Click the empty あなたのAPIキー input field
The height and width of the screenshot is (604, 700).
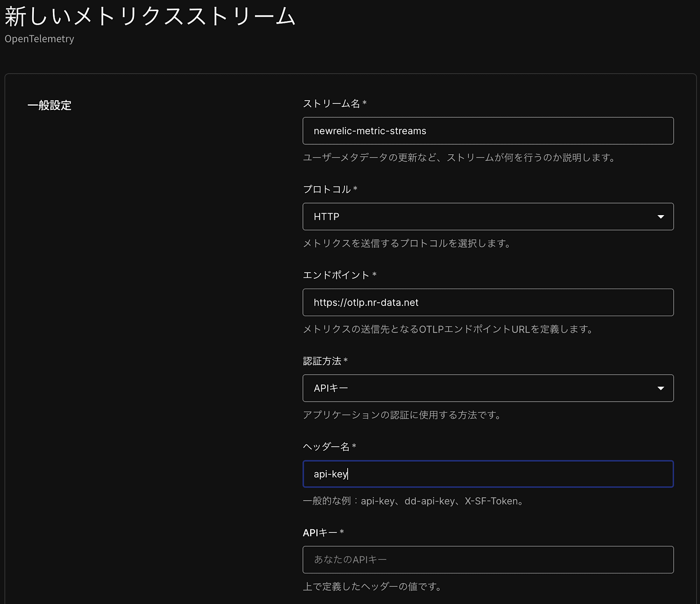(x=487, y=560)
